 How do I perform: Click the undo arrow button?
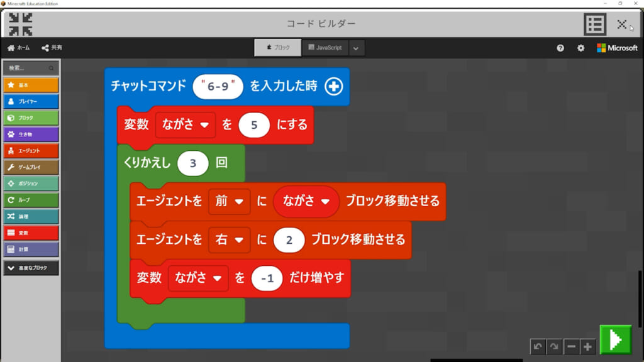[538, 346]
